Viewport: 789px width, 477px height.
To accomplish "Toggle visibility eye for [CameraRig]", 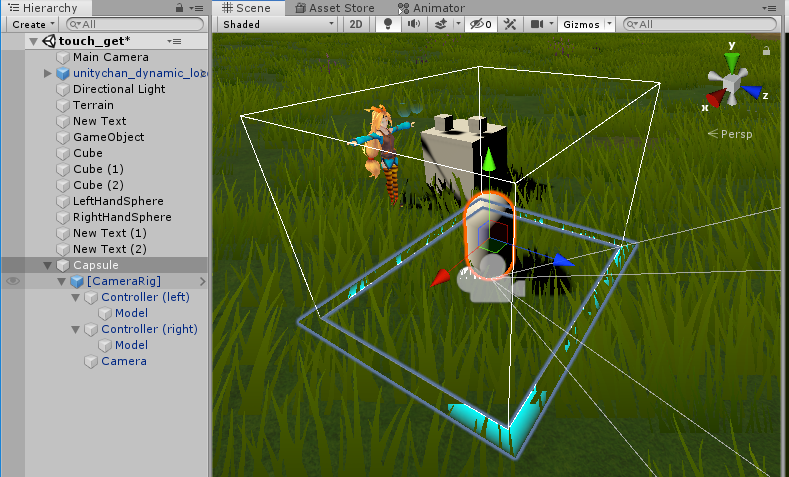I will (13, 281).
